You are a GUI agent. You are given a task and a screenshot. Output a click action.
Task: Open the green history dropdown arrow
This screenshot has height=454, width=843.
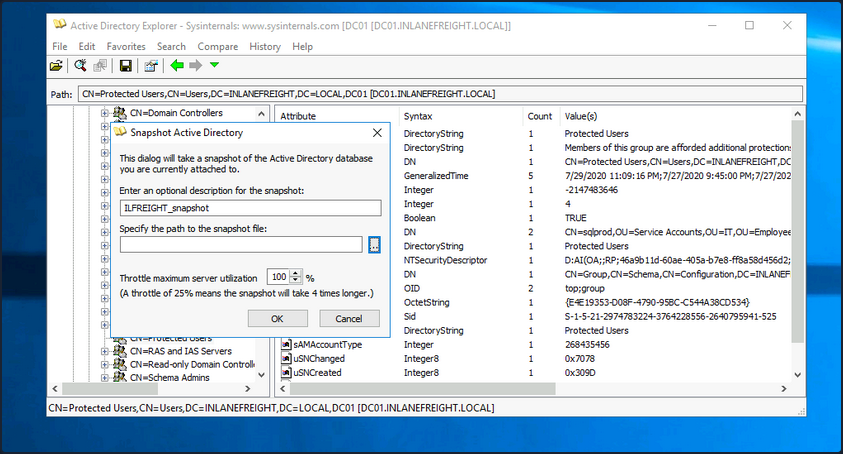[x=215, y=66]
